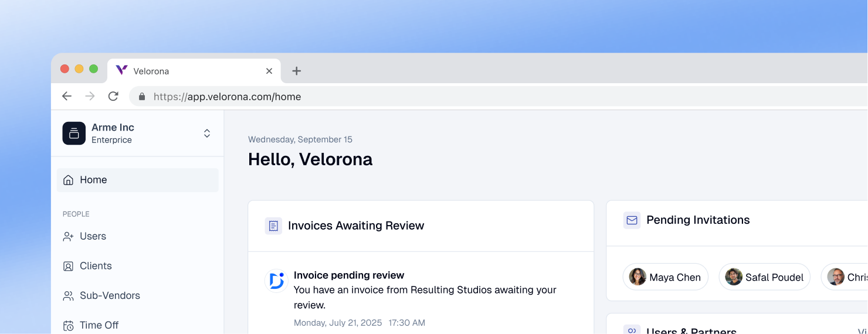This screenshot has height=334, width=868.
Task: Open the Users page in sidebar
Action: tap(93, 236)
